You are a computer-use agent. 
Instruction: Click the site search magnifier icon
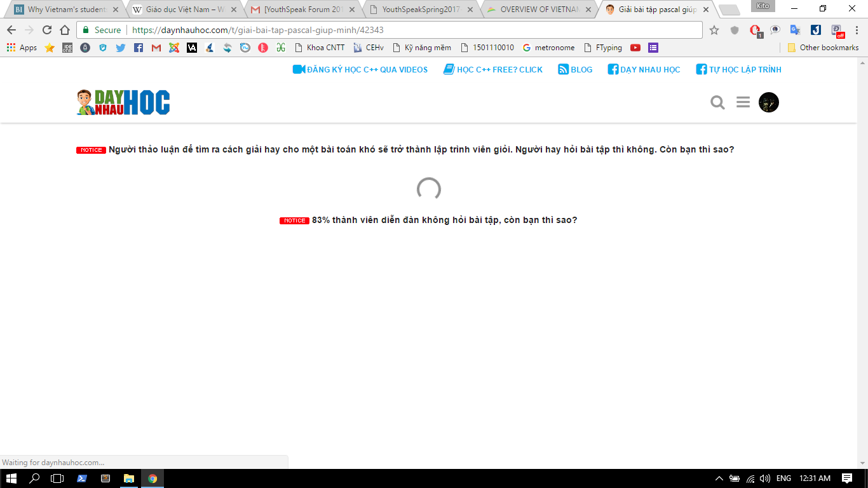pyautogui.click(x=717, y=102)
